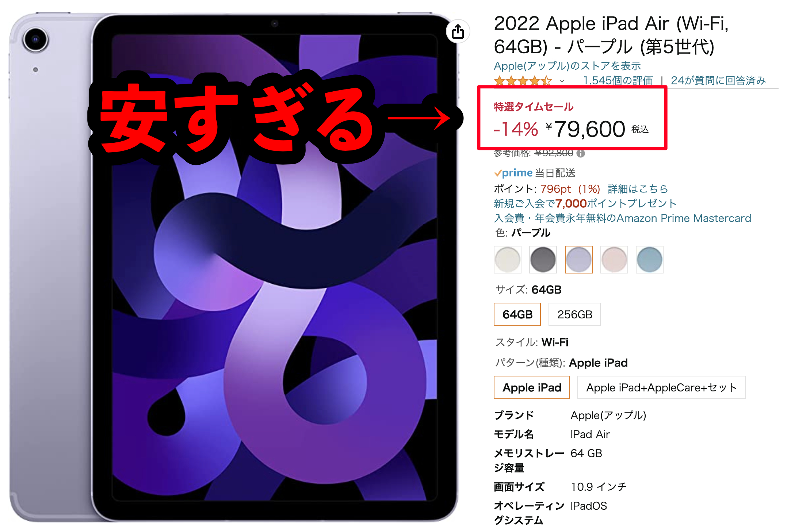Select the starlight color swatch
The height and width of the screenshot is (532, 791).
point(507,260)
